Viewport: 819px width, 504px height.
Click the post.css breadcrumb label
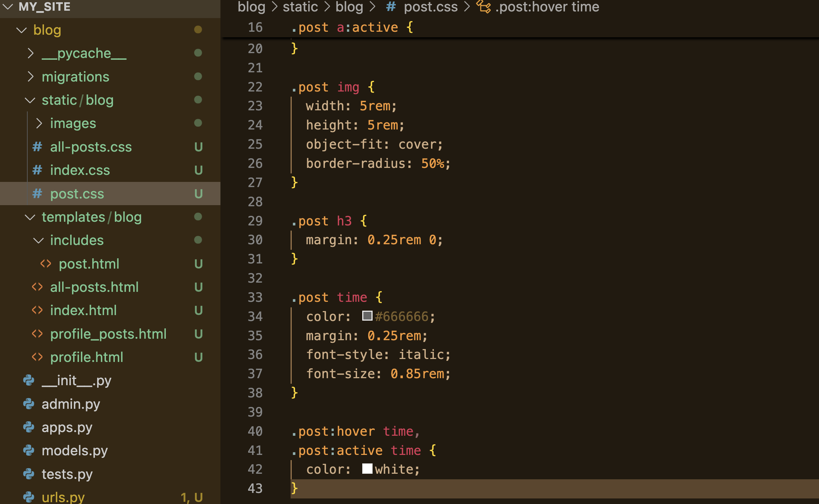pos(431,7)
